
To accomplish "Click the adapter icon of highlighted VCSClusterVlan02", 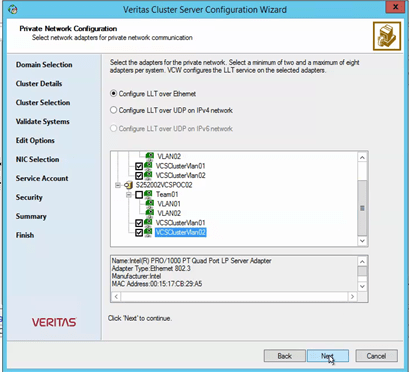I will click(x=148, y=232).
